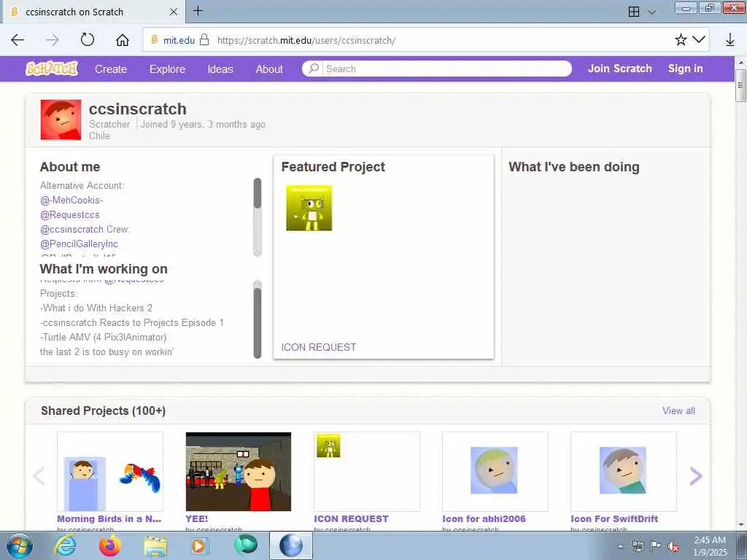
Task: Open the browser home page icon
Action: 123,40
